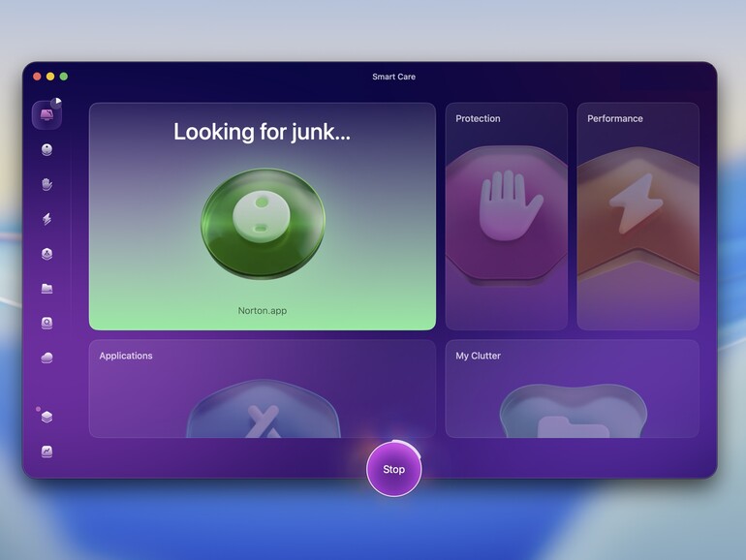Open the chart monitor sidebar icon
This screenshot has width=746, height=560.
[x=47, y=451]
